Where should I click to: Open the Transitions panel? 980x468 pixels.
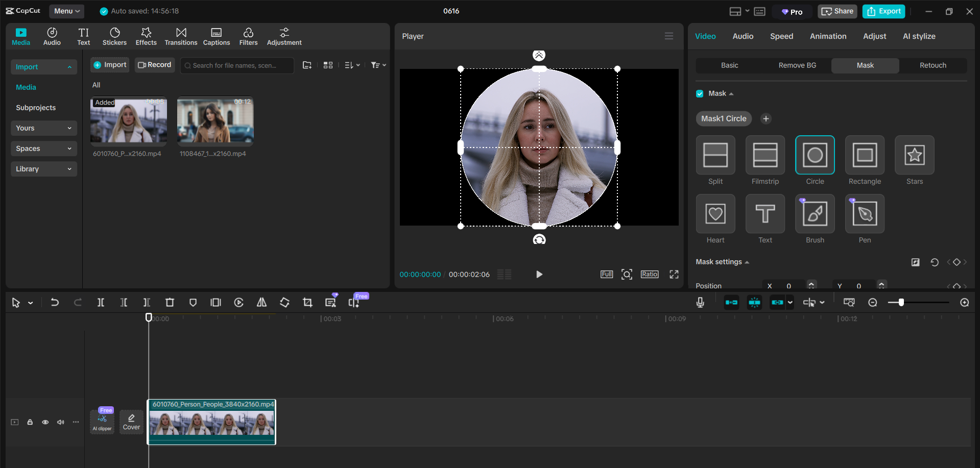(181, 36)
